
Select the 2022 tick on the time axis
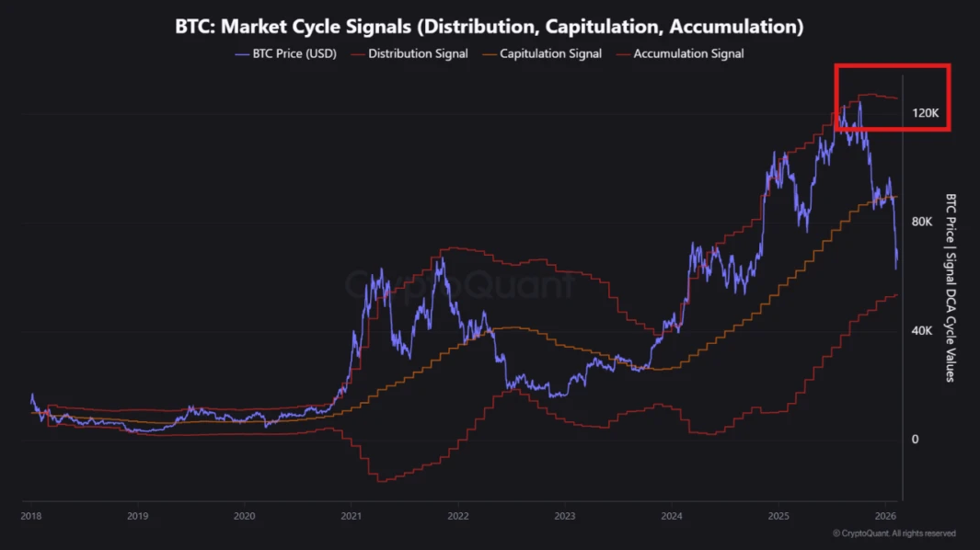tap(457, 517)
